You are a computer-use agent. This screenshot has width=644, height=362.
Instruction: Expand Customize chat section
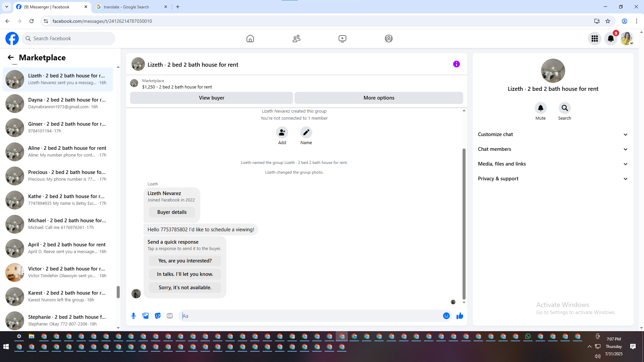point(552,134)
